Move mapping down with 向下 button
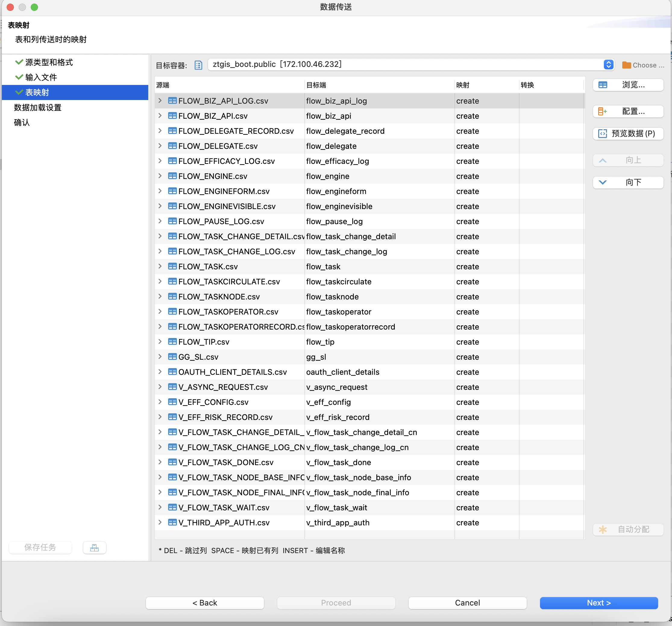The image size is (672, 626). 628,183
